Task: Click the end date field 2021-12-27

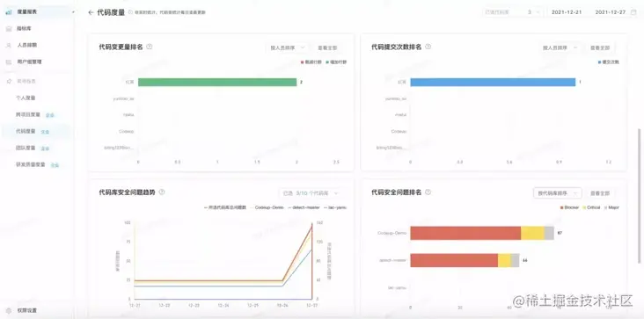Action: [611, 12]
